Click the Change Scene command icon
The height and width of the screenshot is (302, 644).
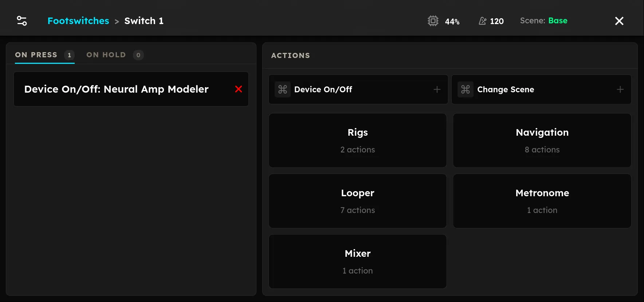click(466, 89)
